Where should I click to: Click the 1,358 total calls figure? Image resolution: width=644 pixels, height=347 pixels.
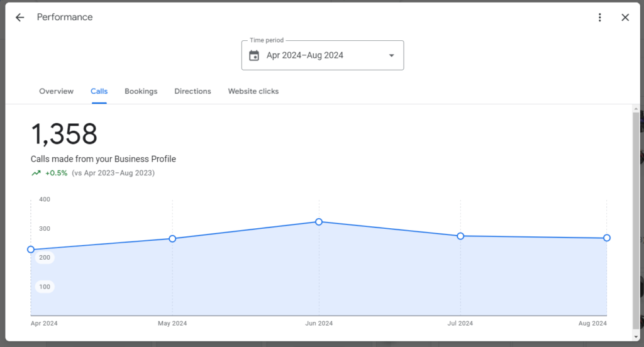point(64,134)
